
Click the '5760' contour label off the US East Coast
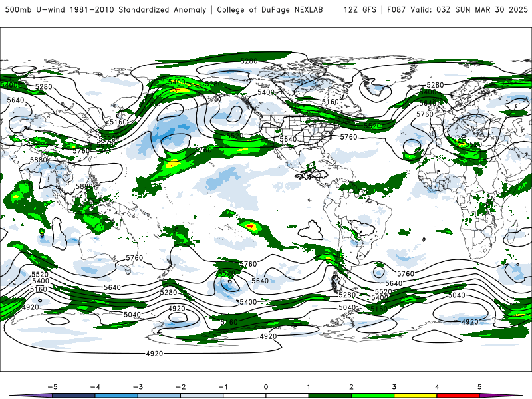(x=348, y=137)
